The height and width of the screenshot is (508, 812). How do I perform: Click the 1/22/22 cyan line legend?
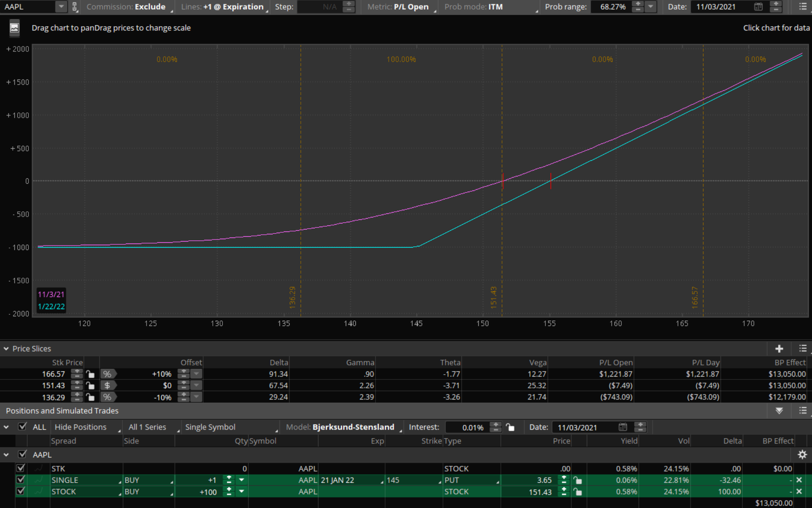click(x=51, y=307)
